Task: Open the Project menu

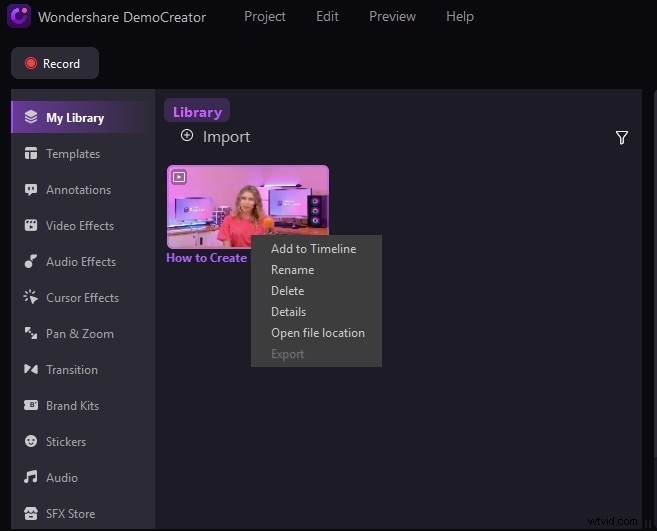Action: pyautogui.click(x=265, y=16)
